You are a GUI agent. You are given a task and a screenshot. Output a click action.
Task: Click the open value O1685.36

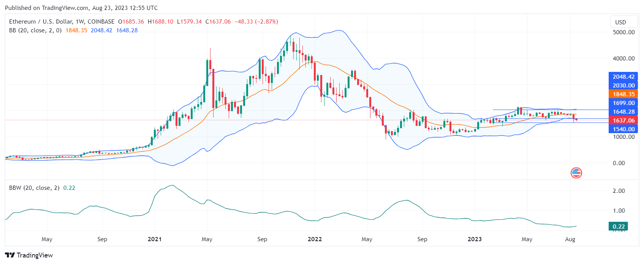pyautogui.click(x=131, y=22)
